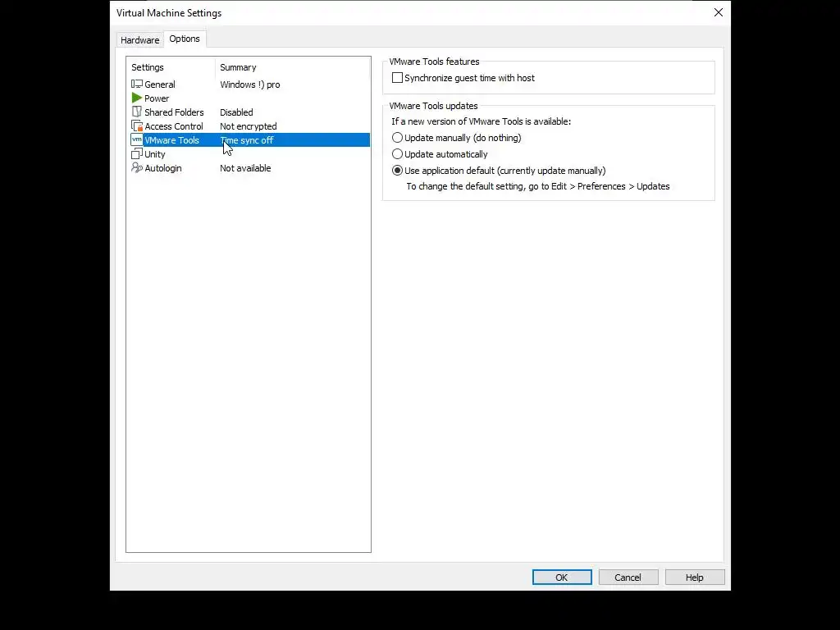Screen dimensions: 840x630
Task: Click the Access Control lock icon
Action: (137, 126)
